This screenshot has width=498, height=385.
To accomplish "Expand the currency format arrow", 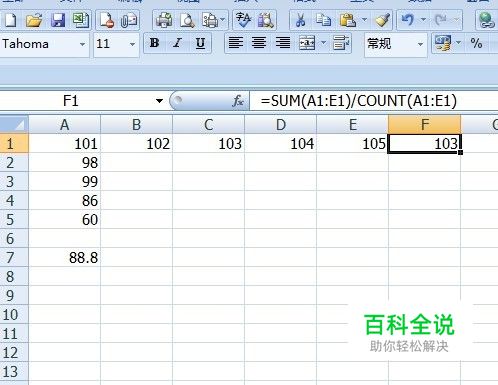I will [x=459, y=43].
